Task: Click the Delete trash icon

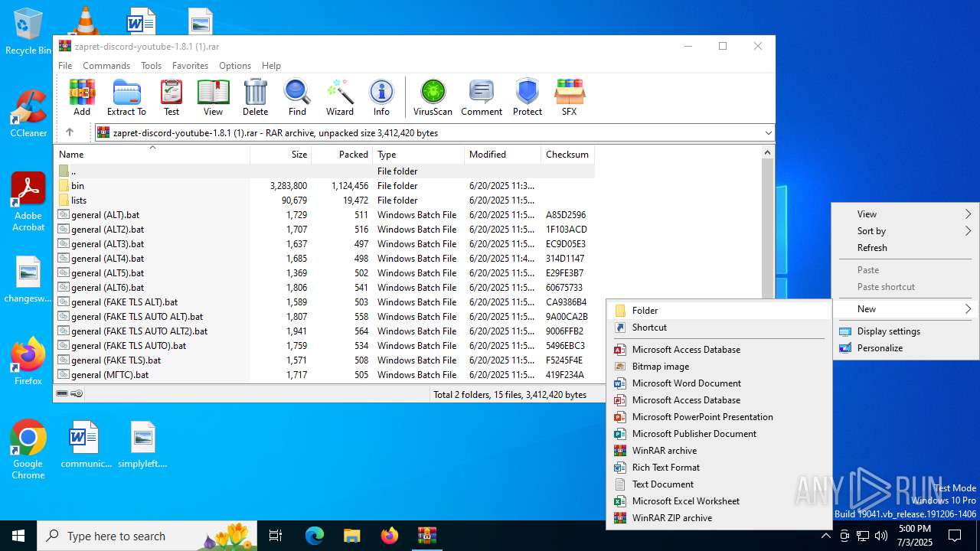Action: click(255, 97)
